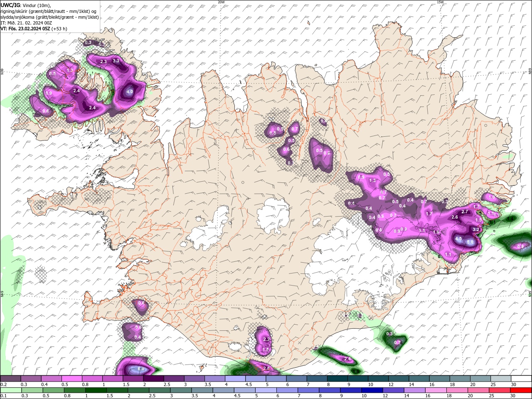Click the '4.5' snowfall value beside 5.0

[459, 239]
